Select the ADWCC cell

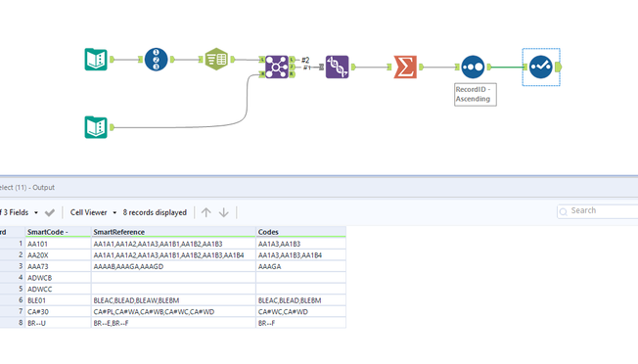(x=58, y=290)
